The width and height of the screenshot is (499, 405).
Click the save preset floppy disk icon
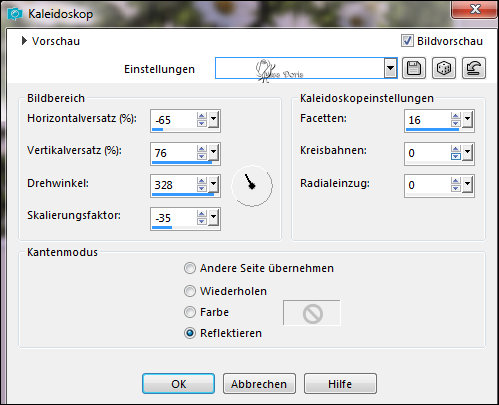(414, 68)
